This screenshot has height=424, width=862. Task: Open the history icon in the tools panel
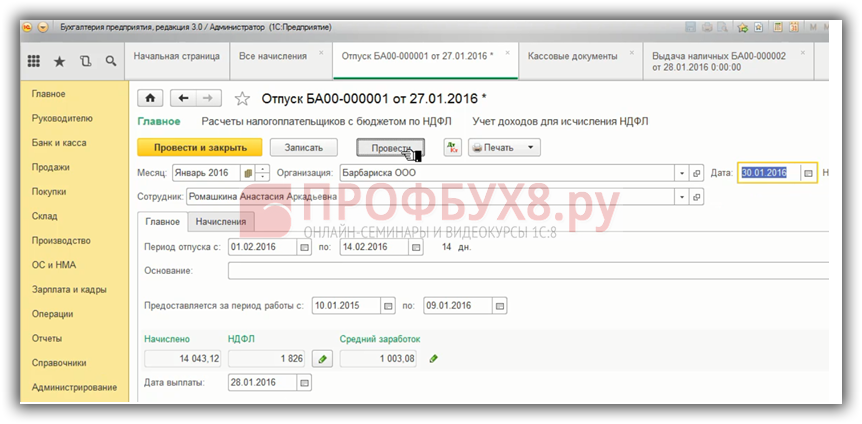pos(85,61)
